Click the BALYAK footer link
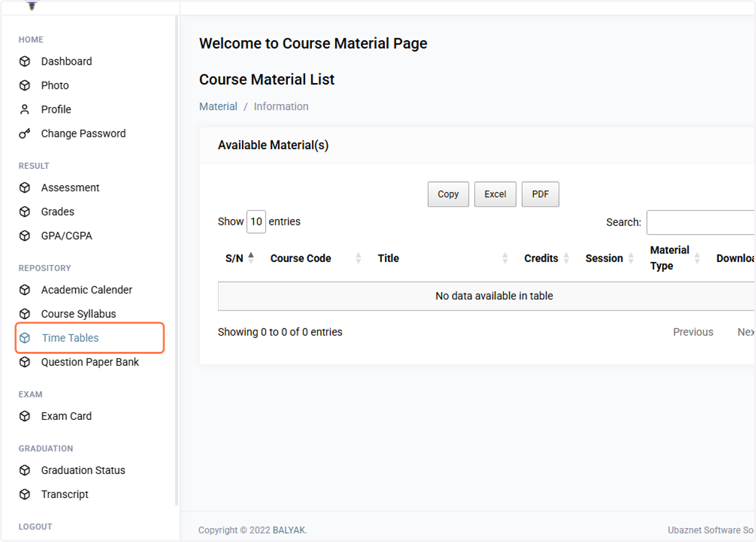The height and width of the screenshot is (542, 756). click(289, 530)
